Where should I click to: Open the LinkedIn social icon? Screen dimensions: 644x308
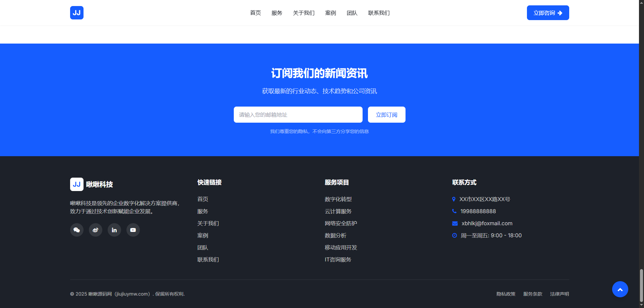click(114, 230)
